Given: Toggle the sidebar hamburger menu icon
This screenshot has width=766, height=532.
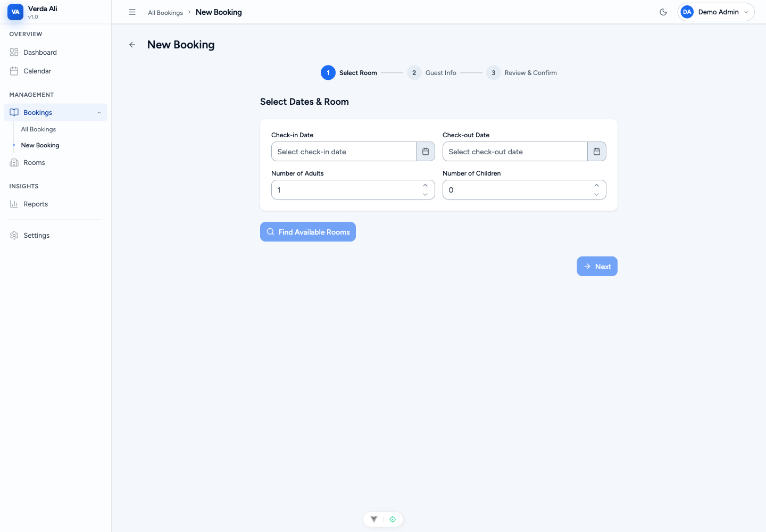Looking at the screenshot, I should pos(132,12).
